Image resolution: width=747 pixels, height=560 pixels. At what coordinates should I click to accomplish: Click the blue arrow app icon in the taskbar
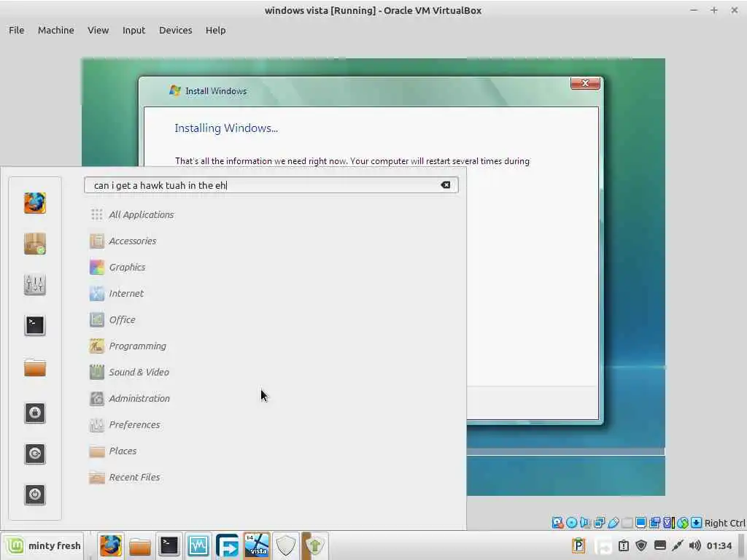(228, 545)
